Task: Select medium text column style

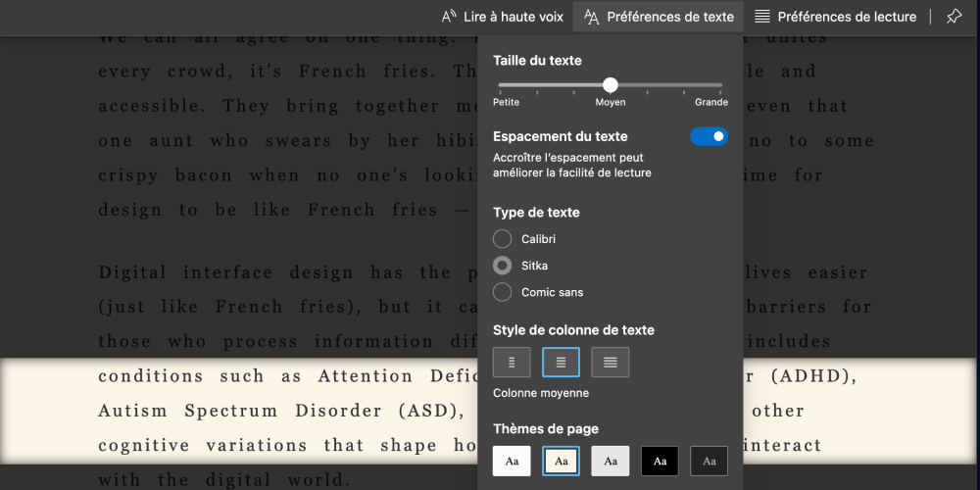Action: (561, 363)
